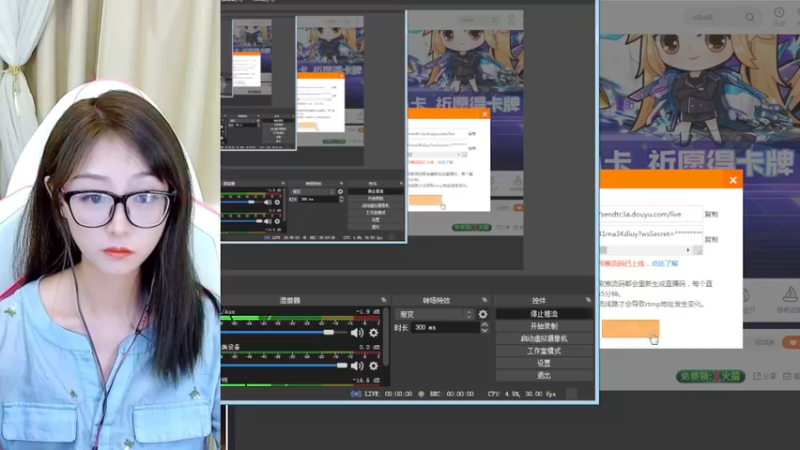Click the blue learn-more link in dialog
800x450 pixels.
tap(665, 263)
